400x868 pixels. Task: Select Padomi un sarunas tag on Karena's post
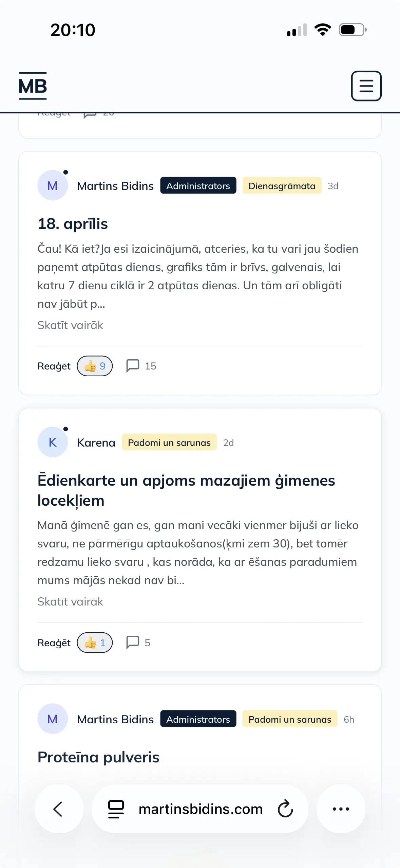[169, 442]
